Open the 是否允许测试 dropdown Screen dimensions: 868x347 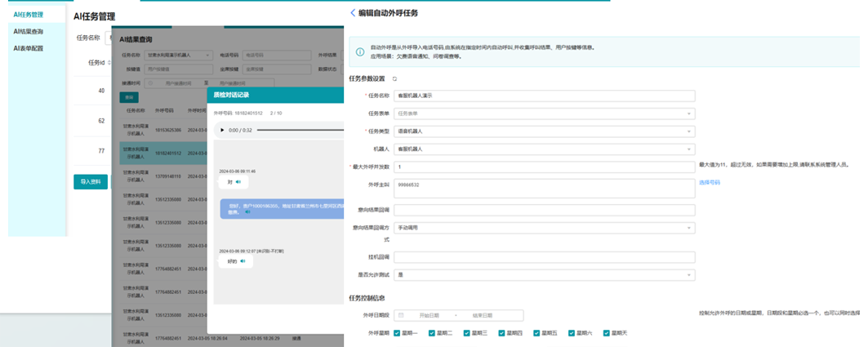pos(544,275)
